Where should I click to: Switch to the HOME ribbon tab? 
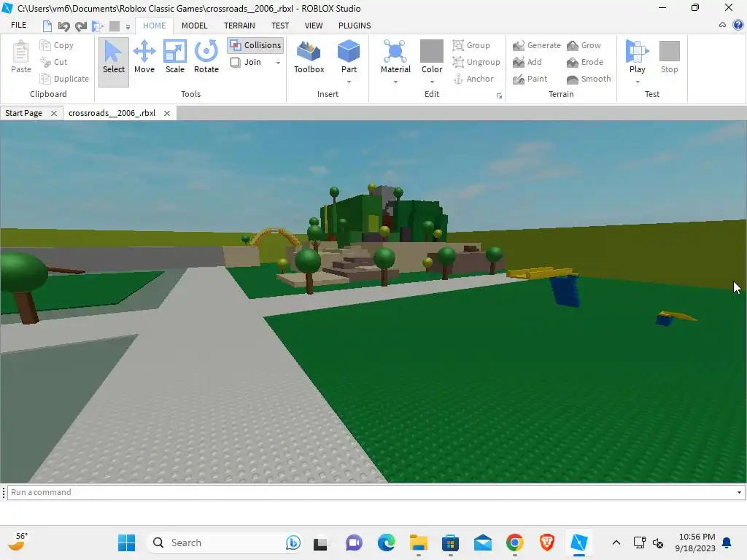155,26
